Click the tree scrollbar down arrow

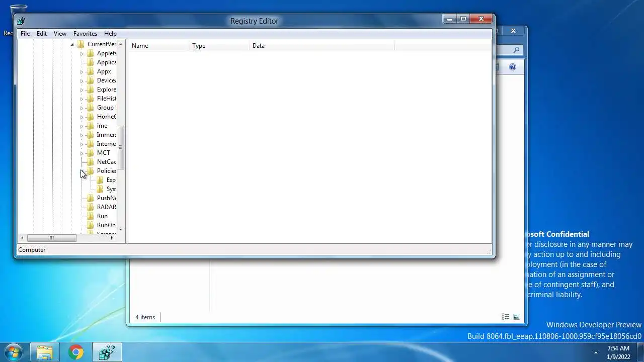coord(120,229)
